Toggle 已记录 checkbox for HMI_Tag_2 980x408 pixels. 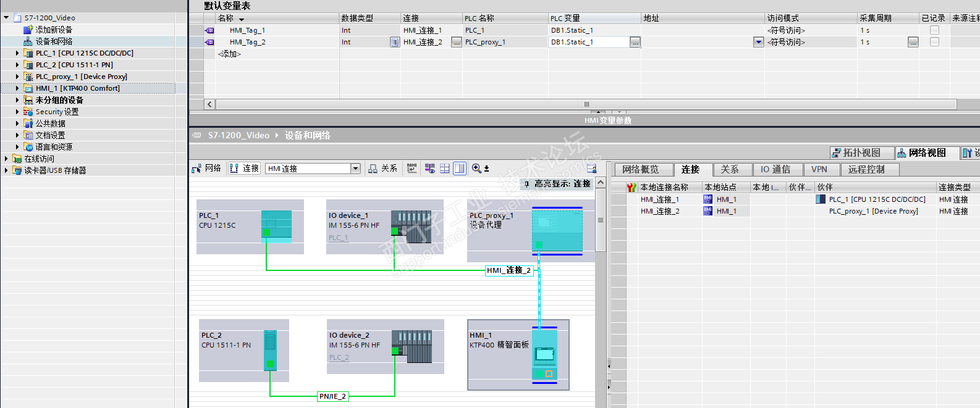(934, 42)
